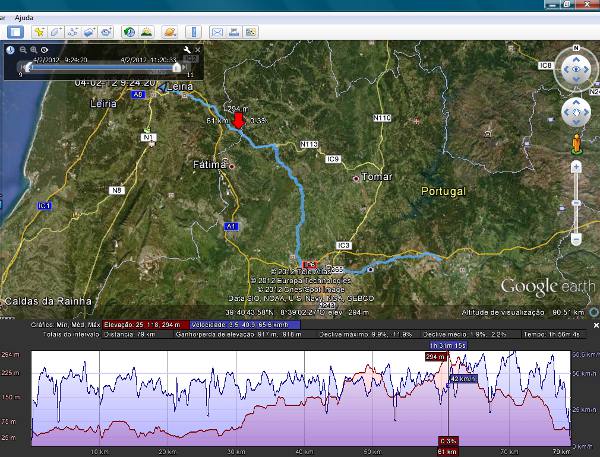Open the planet switcher dropdown
600x457 pixels.
170,32
